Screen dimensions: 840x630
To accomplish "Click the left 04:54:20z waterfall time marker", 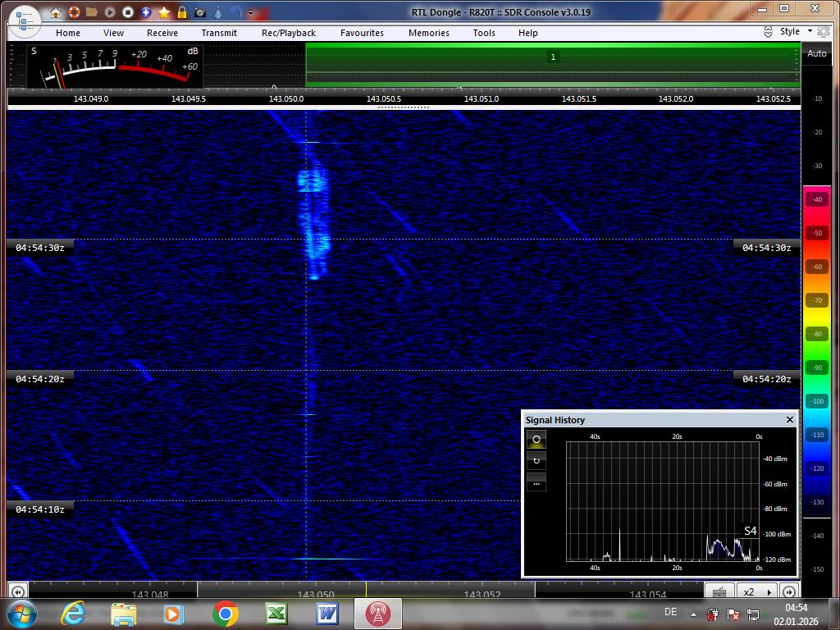I will [x=40, y=379].
